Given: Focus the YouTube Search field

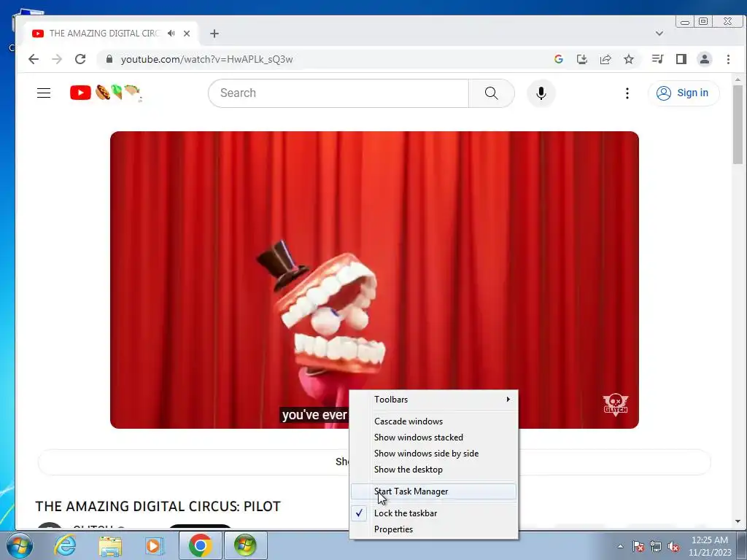Looking at the screenshot, I should [338, 93].
